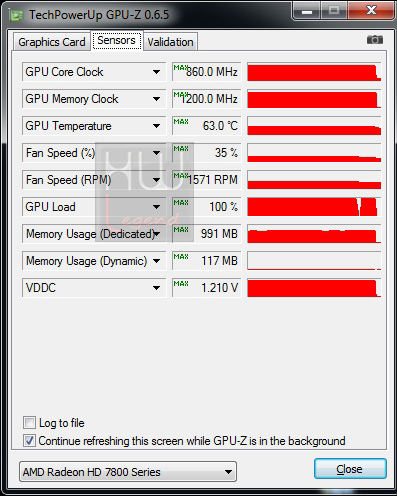
Task: Click the Close button
Action: (350, 469)
